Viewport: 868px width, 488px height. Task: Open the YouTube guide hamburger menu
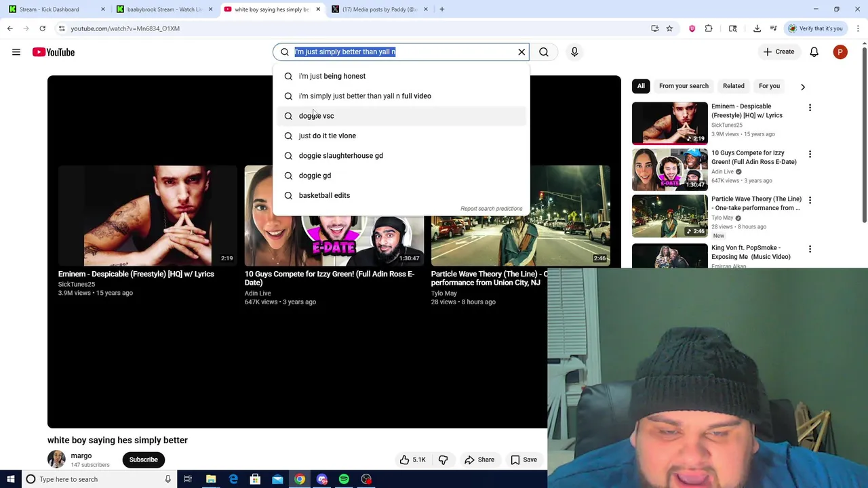16,52
